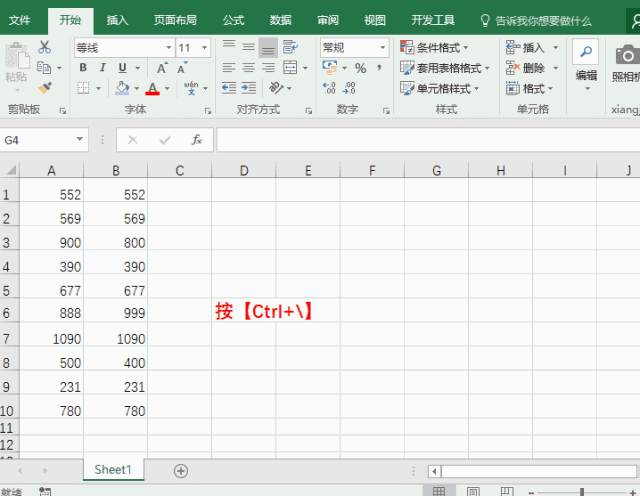Switch to 数据 Data tab
640x496 pixels.
pos(280,20)
